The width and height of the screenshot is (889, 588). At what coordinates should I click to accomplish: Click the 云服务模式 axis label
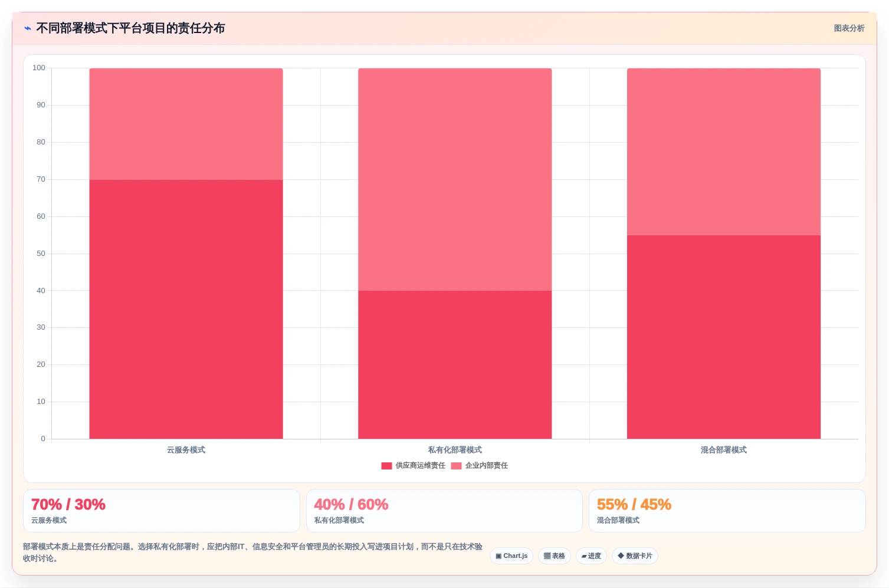186,450
